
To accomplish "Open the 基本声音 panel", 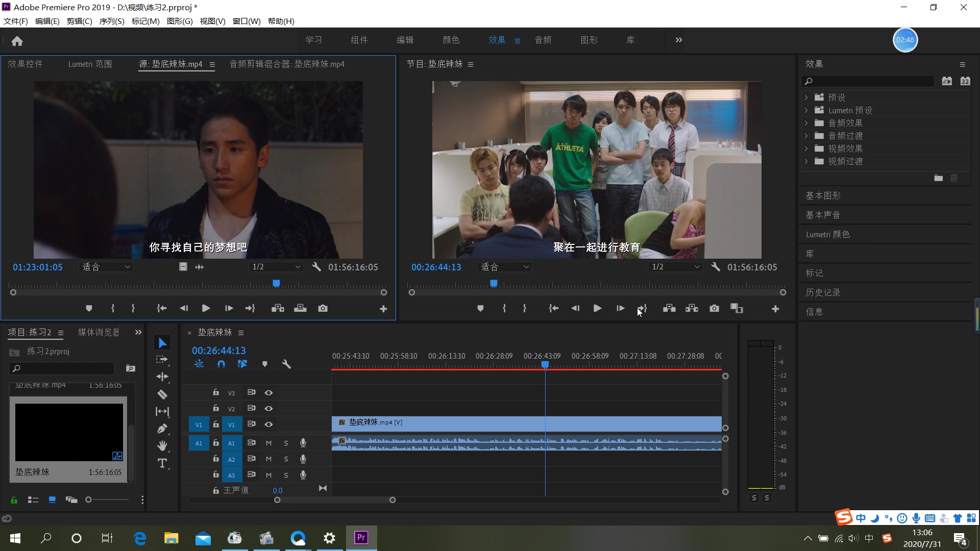I will (823, 215).
